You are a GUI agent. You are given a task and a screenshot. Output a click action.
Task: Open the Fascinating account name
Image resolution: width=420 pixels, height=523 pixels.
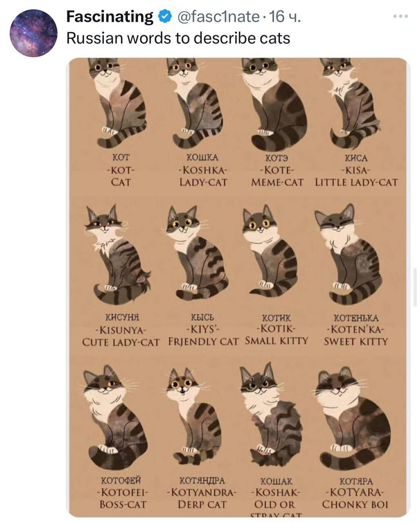(109, 17)
